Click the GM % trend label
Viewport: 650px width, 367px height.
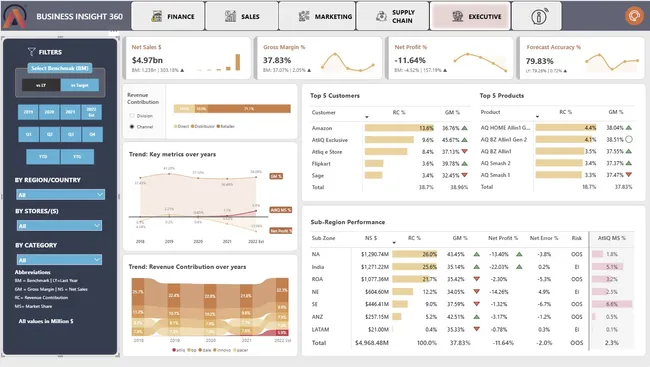(276, 176)
